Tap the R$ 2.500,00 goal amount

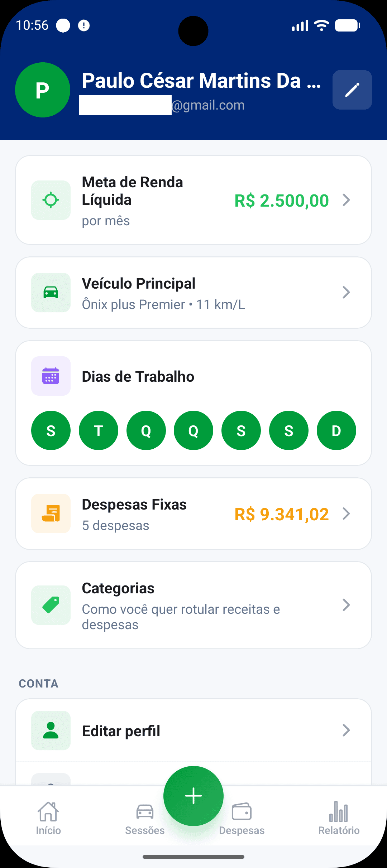click(x=282, y=201)
